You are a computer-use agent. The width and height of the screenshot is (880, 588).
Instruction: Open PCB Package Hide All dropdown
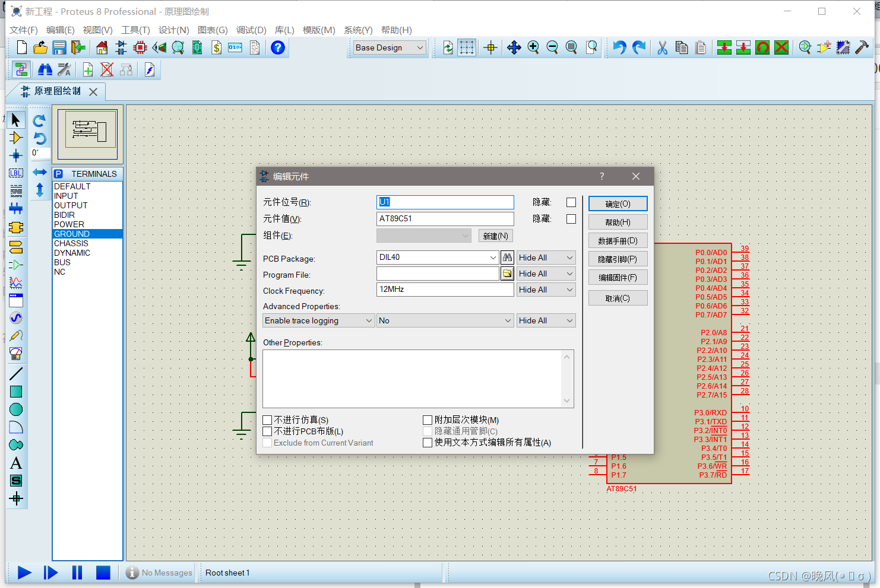coord(546,258)
